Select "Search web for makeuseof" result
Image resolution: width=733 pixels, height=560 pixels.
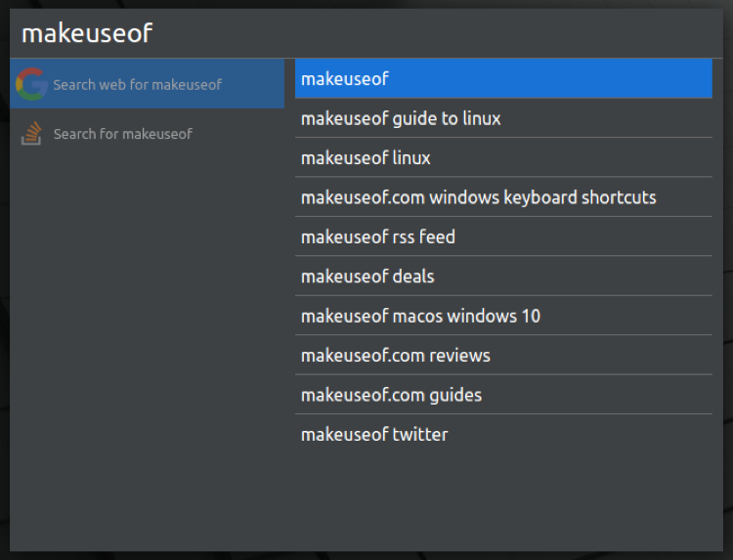click(x=137, y=85)
